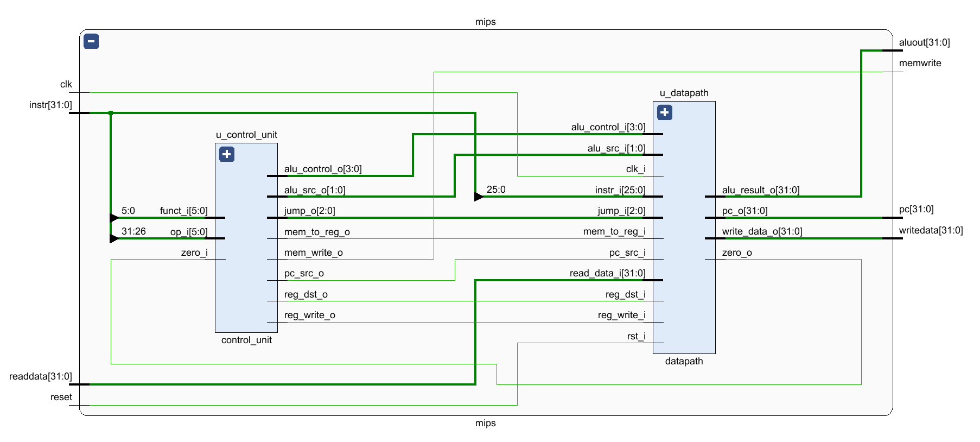The width and height of the screenshot is (980, 442).
Task: Click the writedata[31:0] output port
Action: point(931,230)
